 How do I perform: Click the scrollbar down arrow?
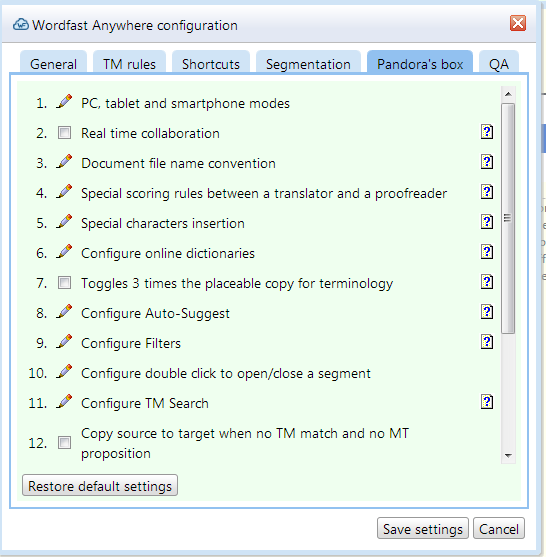point(508,456)
